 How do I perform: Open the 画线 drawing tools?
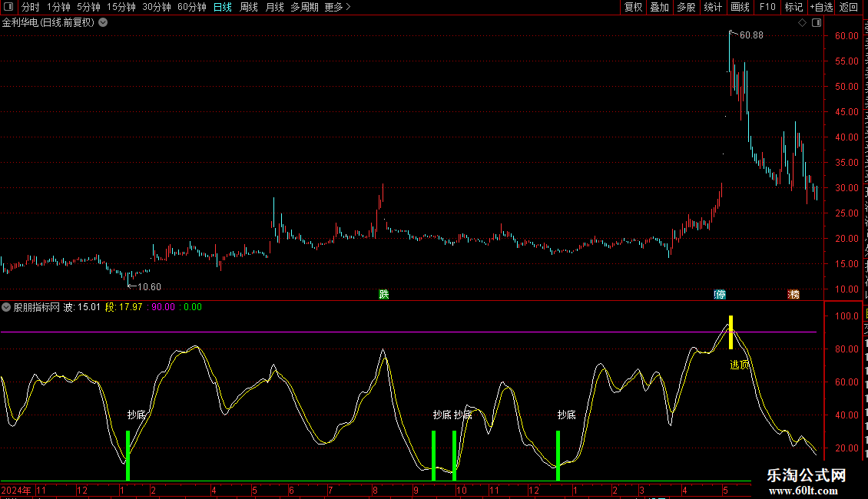[x=740, y=7]
